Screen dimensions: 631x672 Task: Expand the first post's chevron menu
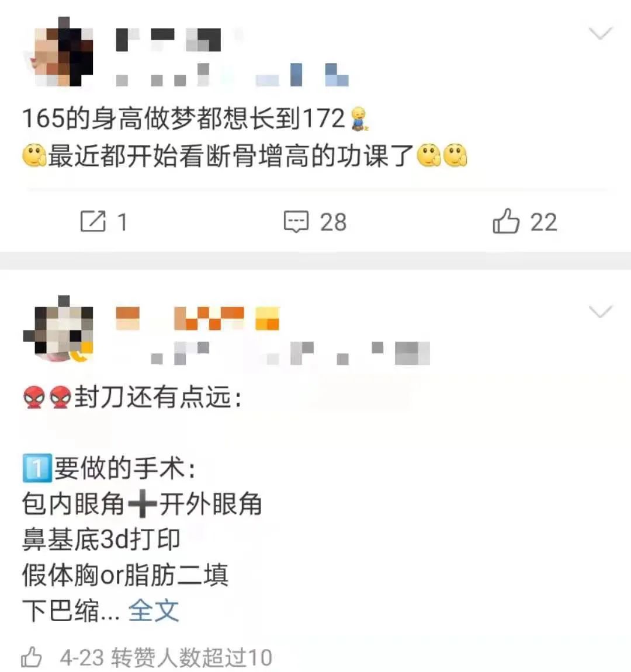click(601, 33)
